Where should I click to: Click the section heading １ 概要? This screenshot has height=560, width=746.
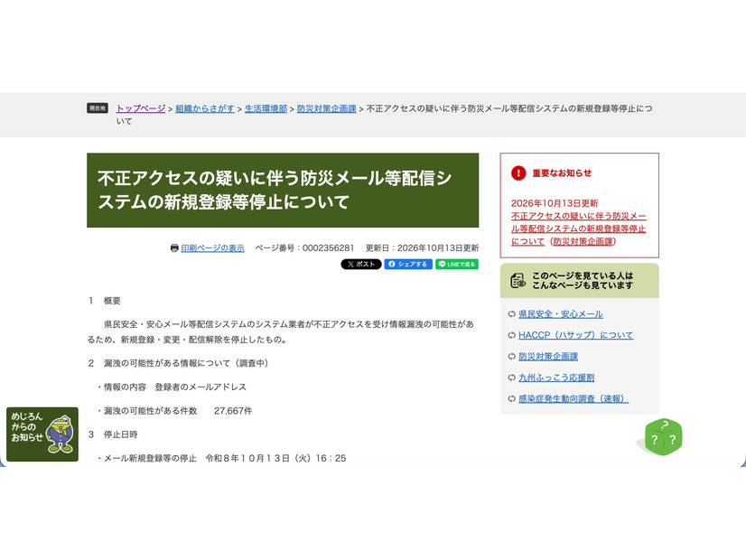[x=105, y=301]
